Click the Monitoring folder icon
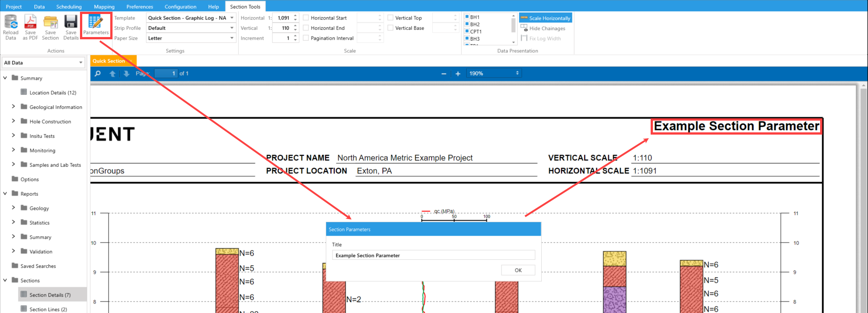 coord(24,150)
